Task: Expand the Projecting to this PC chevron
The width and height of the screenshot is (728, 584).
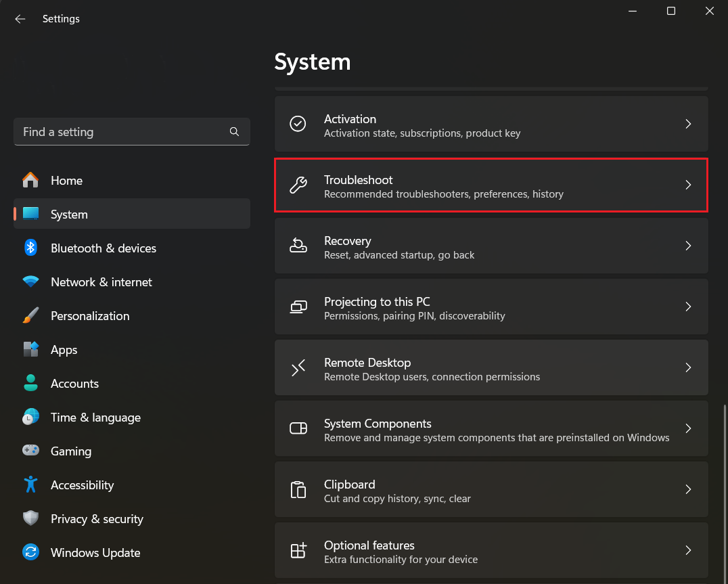Action: [x=688, y=307]
